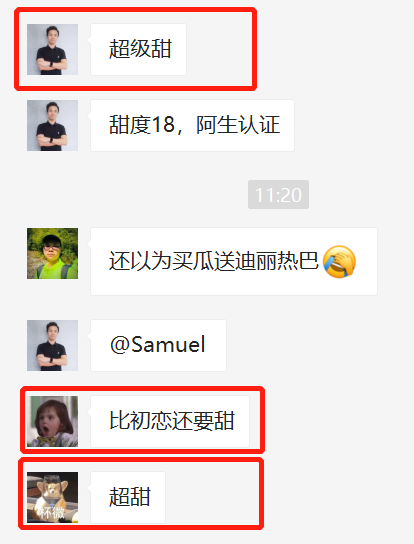414x544 pixels.
Task: Tap avatar beside the @Samuel message
Action: pyautogui.click(x=52, y=345)
